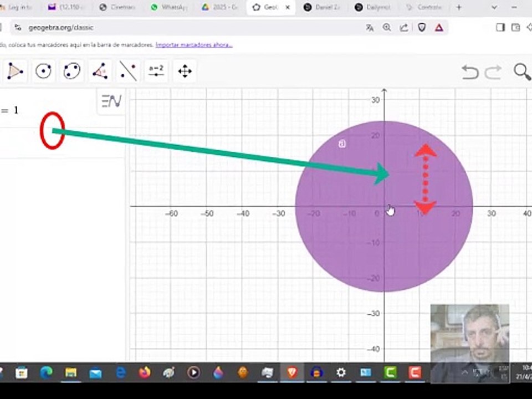The width and height of the screenshot is (532, 399).
Task: Click the Redo arrow
Action: [x=493, y=72]
